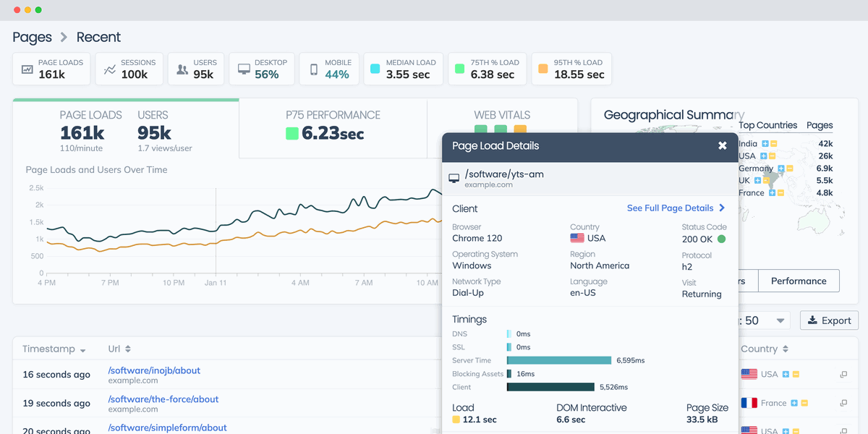Viewport: 868px width, 434px height.
Task: Click the 'Chrome 120' browser value
Action: coord(477,238)
